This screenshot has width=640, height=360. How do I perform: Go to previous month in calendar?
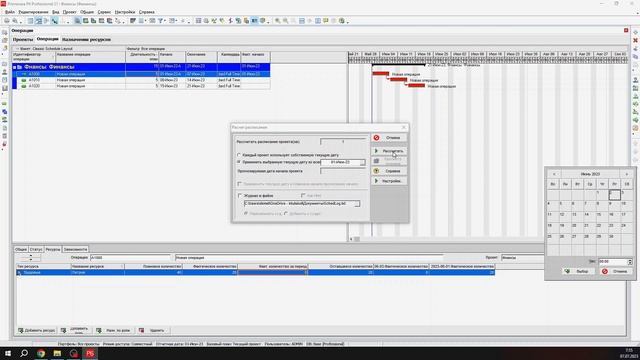[554, 174]
